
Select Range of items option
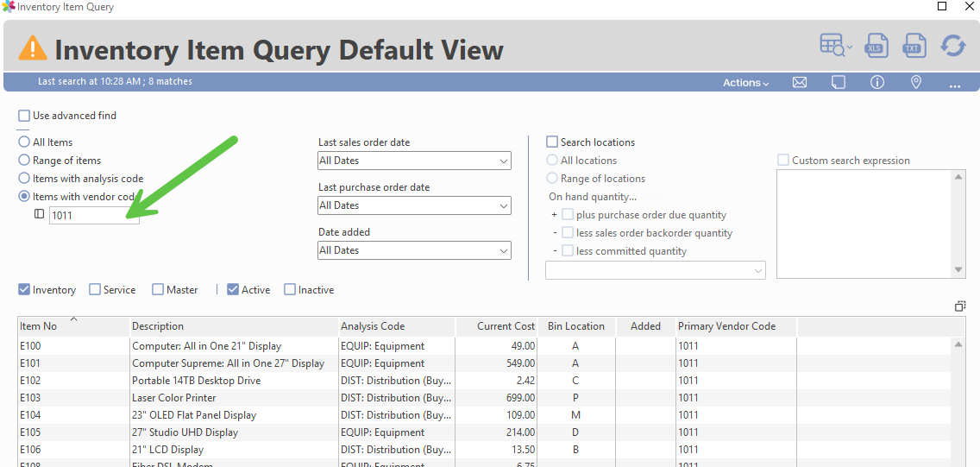[x=24, y=161]
